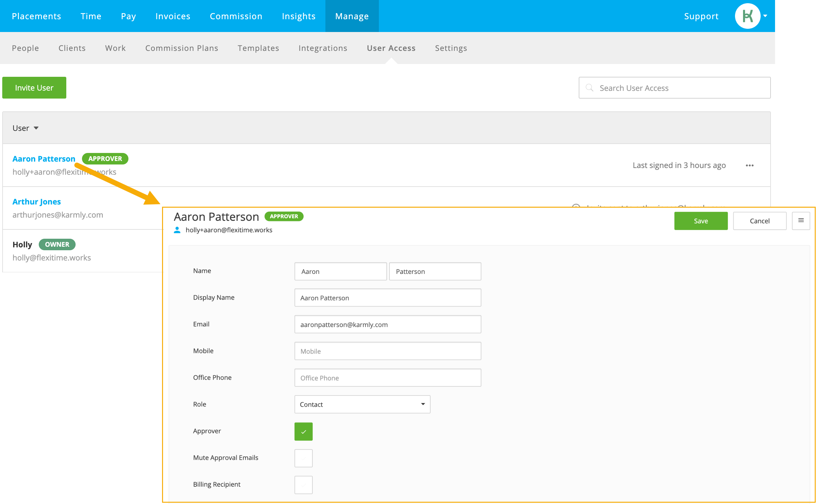Enable Mute Approval Emails checkbox

click(303, 458)
